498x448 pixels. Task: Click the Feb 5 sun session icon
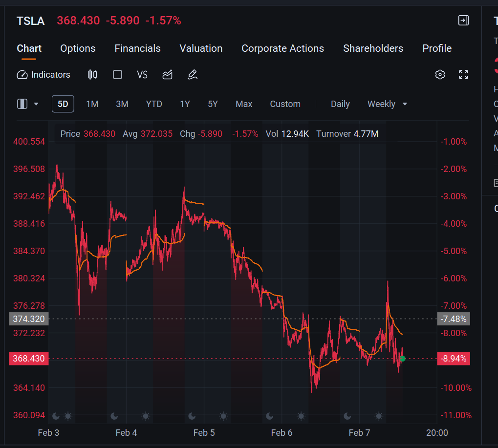pyautogui.click(x=223, y=416)
